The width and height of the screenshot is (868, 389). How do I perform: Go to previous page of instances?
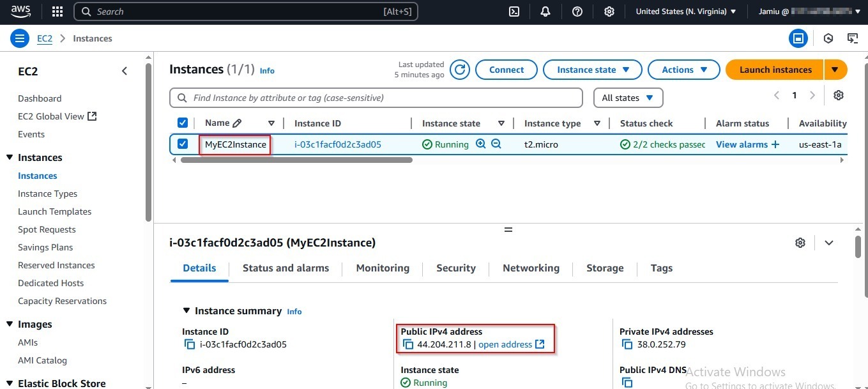click(777, 95)
